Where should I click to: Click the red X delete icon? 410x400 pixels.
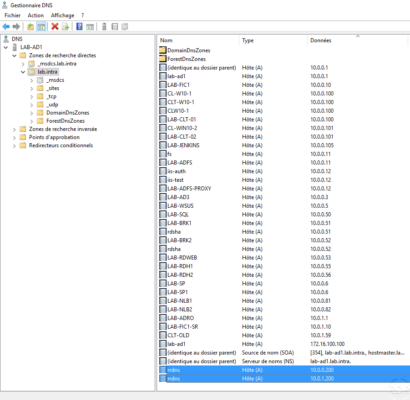click(x=55, y=27)
